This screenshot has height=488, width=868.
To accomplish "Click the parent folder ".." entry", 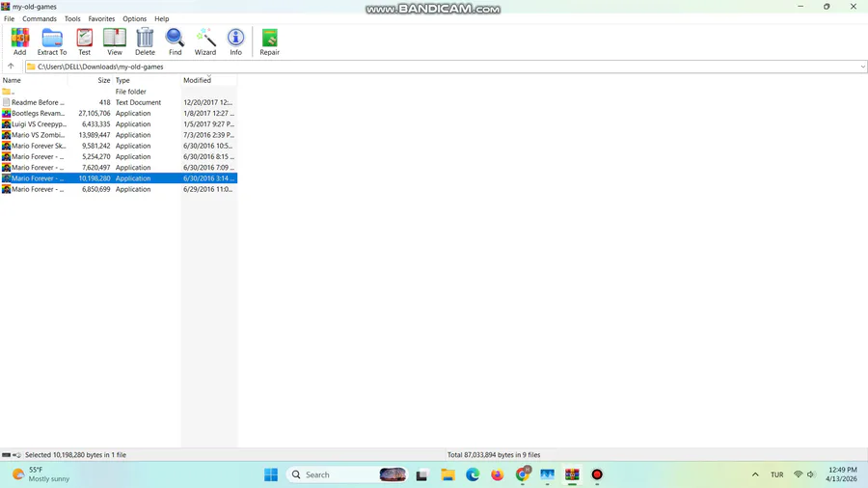I will tap(8, 92).
